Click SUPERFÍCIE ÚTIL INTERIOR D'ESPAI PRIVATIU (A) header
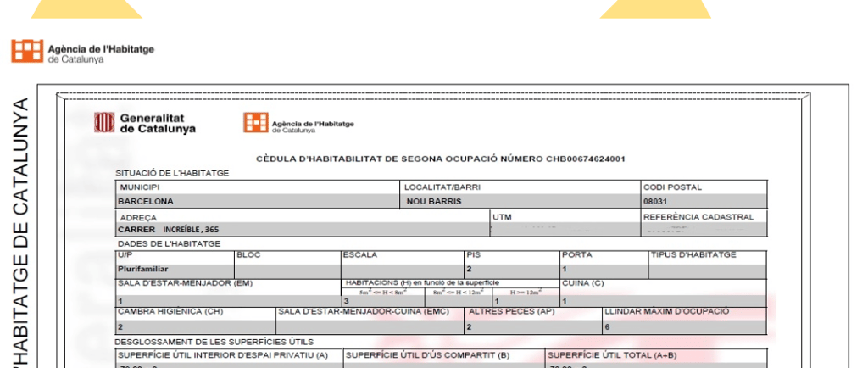The image size is (868, 368). 223,355
